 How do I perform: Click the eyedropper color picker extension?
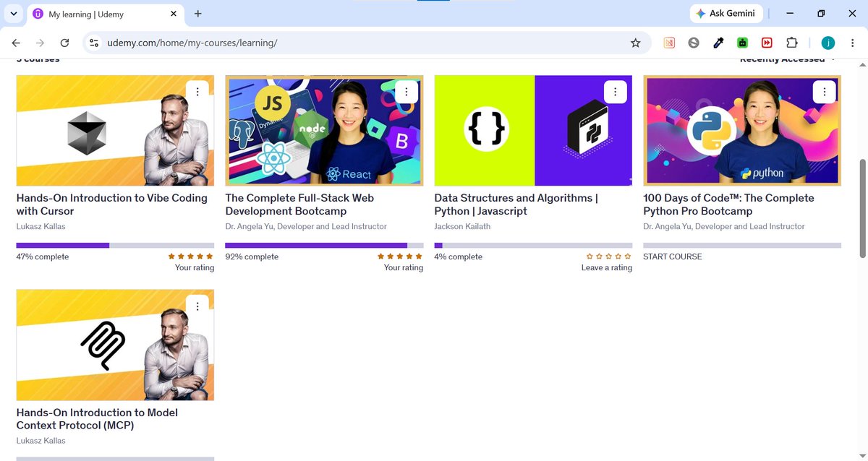coord(718,43)
